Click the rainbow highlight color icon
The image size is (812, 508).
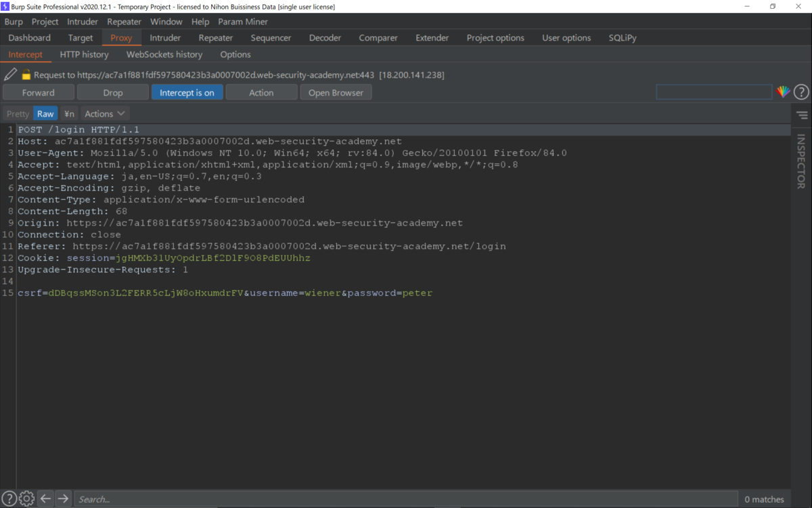(x=783, y=92)
